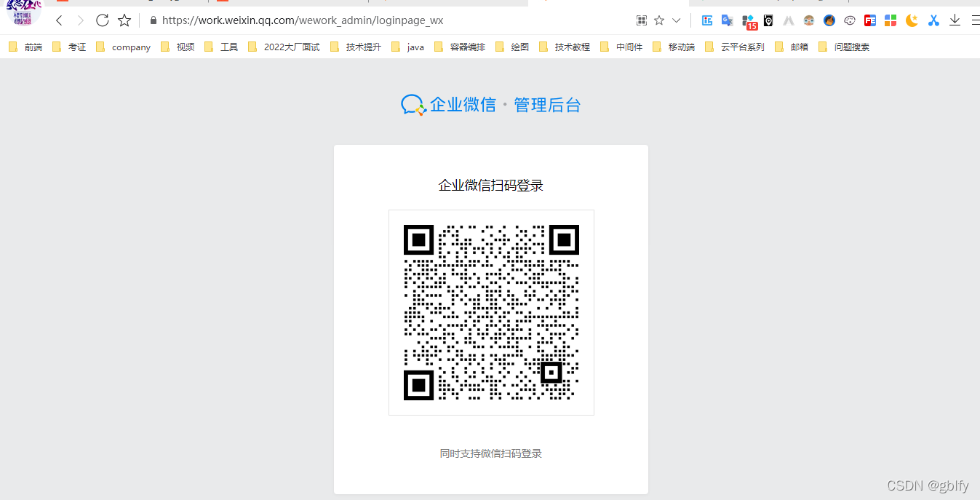Open the 移动端 bookmark folder
Screen dimensions: 980x500
(674, 47)
